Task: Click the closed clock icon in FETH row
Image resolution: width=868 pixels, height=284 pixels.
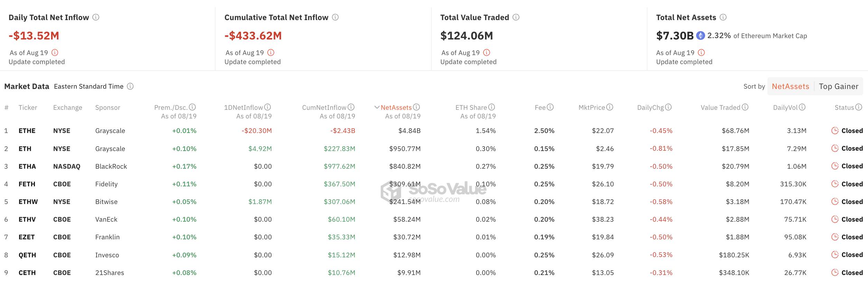Action: click(x=835, y=184)
